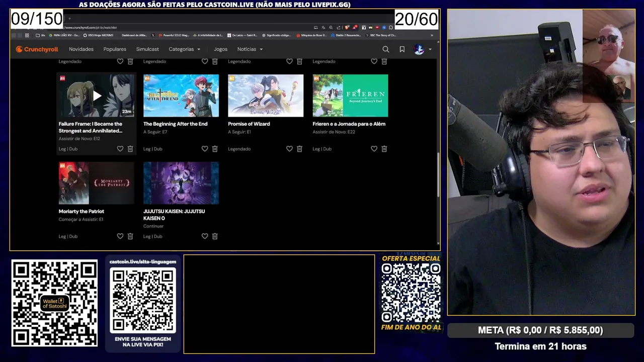
Task: Click the Crunchyroll logo
Action: tap(37, 49)
